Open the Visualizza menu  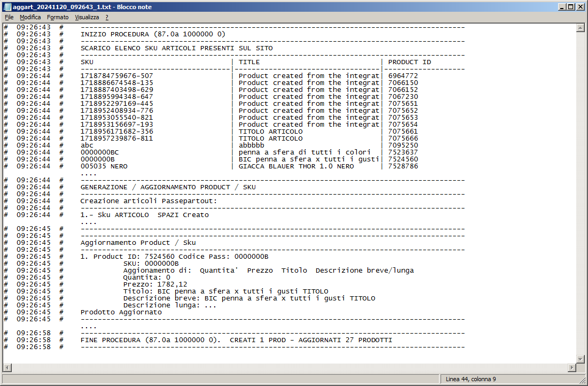coord(87,17)
